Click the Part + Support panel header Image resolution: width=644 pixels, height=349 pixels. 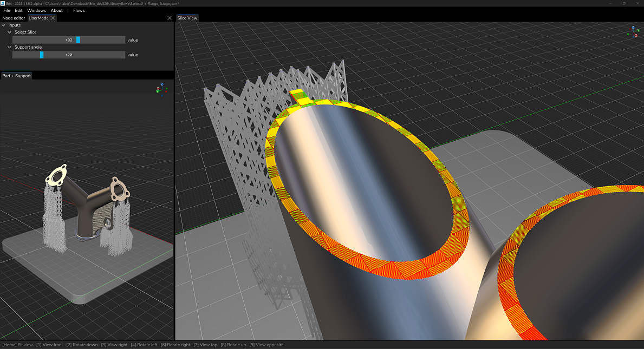click(16, 75)
